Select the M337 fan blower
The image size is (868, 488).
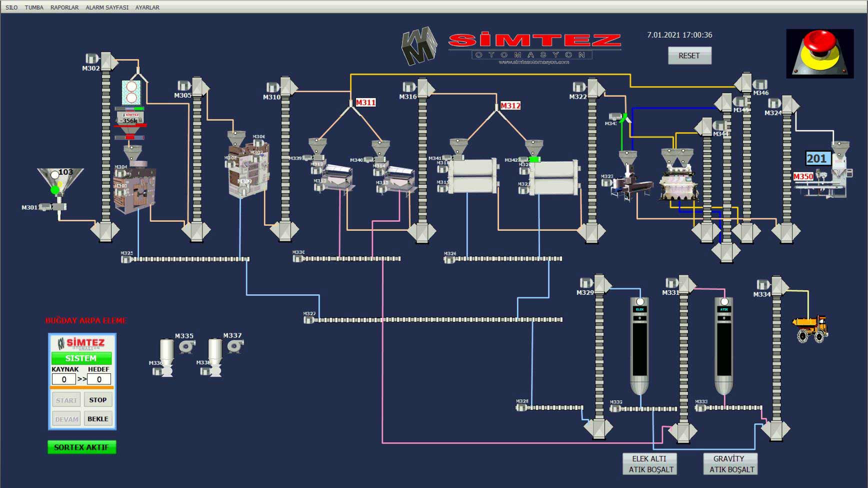click(x=235, y=346)
